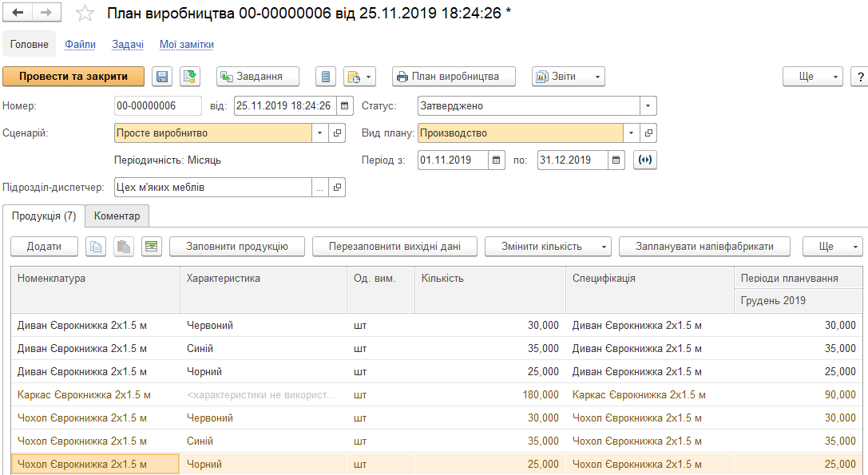
Task: Click the post document icon beside save
Action: [x=189, y=77]
